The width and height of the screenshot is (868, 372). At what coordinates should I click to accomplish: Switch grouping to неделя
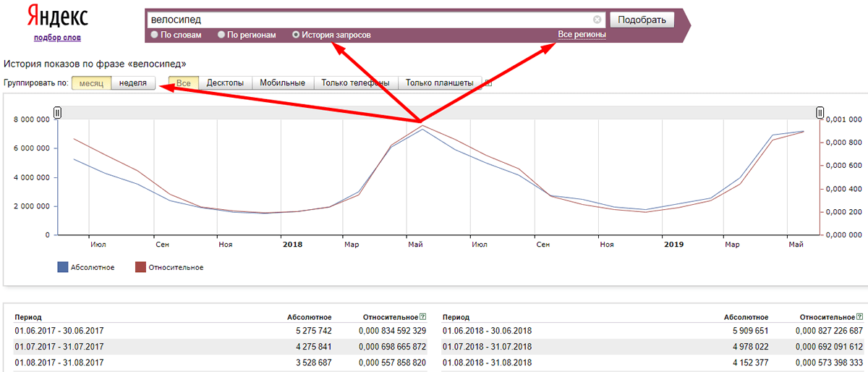click(133, 83)
